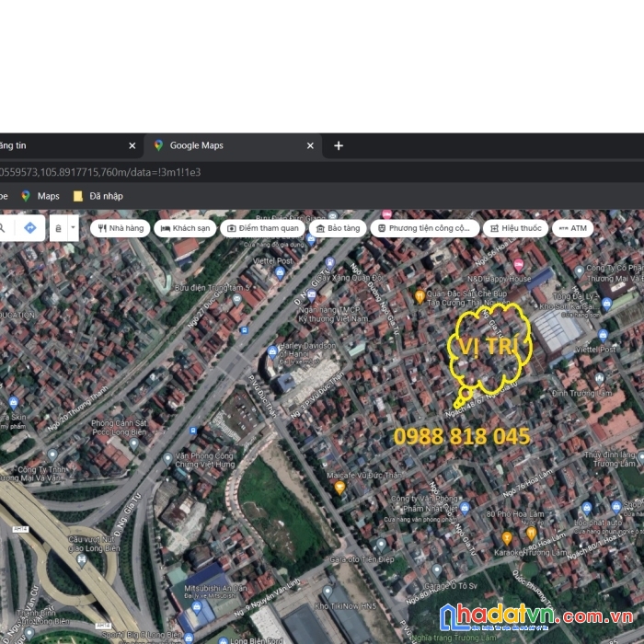Open Đã nhập bookmarks folder
The width and height of the screenshot is (644, 644).
(98, 196)
